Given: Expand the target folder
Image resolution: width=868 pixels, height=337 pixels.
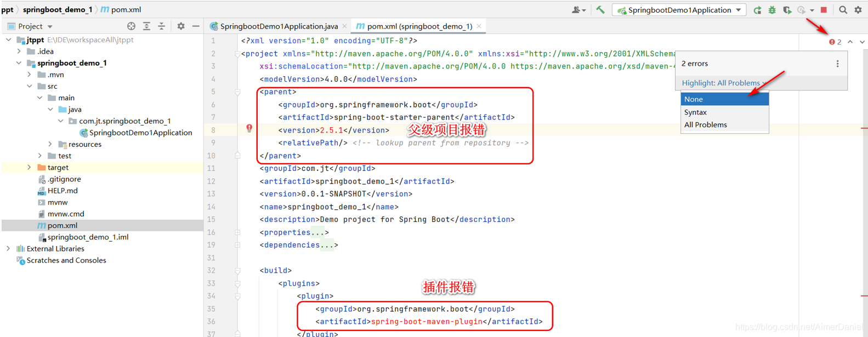Looking at the screenshot, I should pyautogui.click(x=29, y=167).
